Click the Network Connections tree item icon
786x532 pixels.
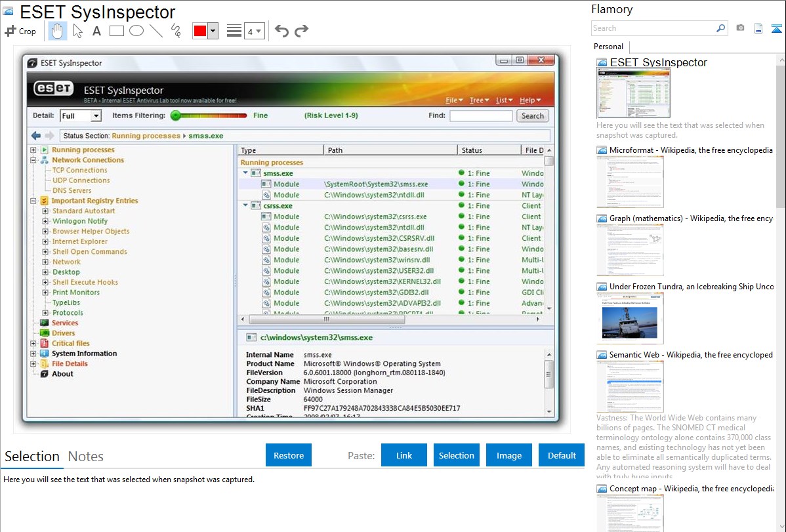point(44,160)
